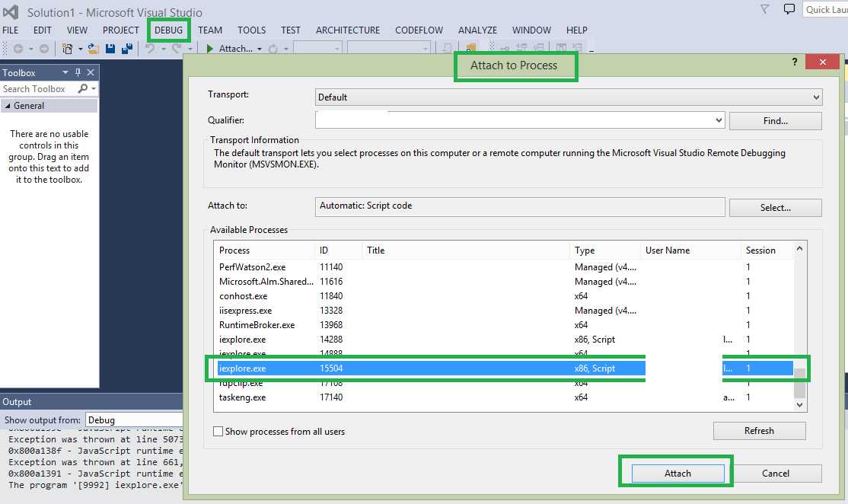848x504 pixels.
Task: Click in the Search Toolbox field
Action: pyautogui.click(x=39, y=88)
